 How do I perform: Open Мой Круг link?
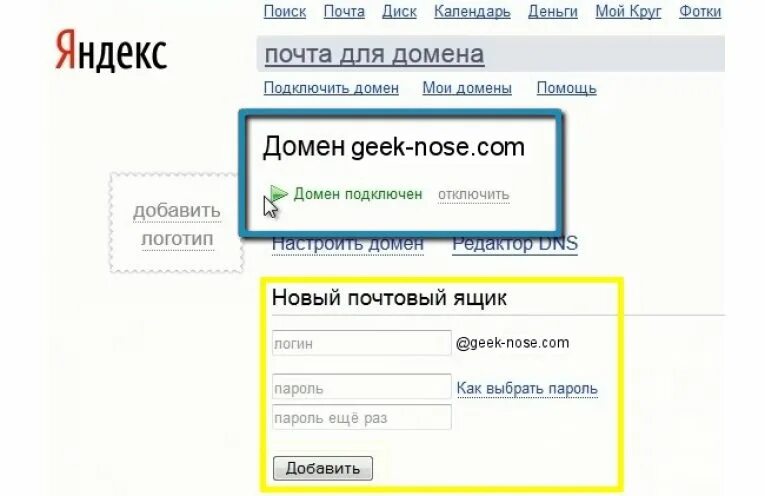tap(628, 11)
